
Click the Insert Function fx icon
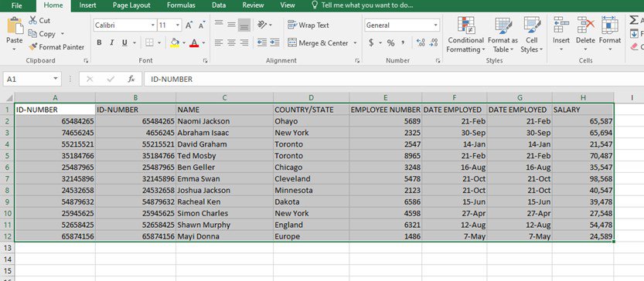(x=131, y=80)
